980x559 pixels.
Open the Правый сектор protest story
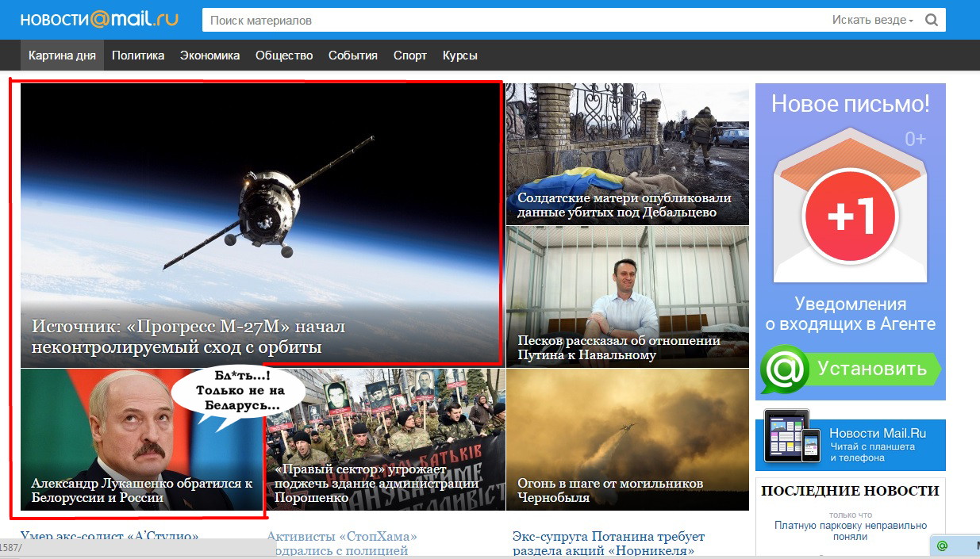pos(385,439)
